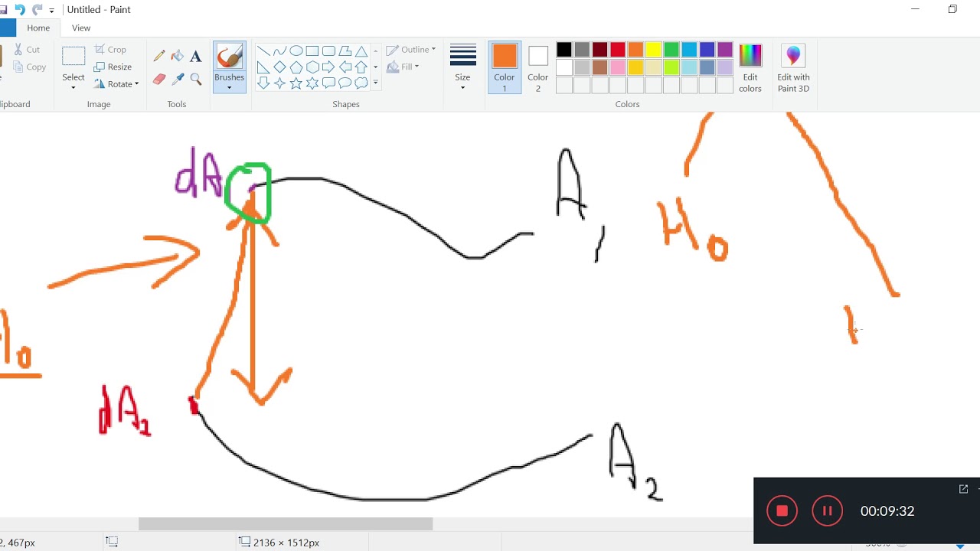Select the Color picker eyedropper tool
This screenshot has height=551, width=980.
[x=178, y=79]
